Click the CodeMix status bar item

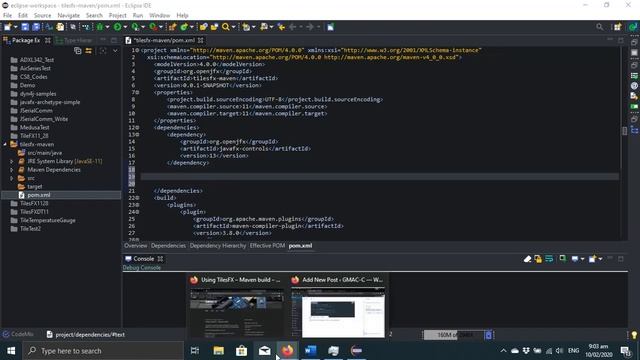click(18, 334)
